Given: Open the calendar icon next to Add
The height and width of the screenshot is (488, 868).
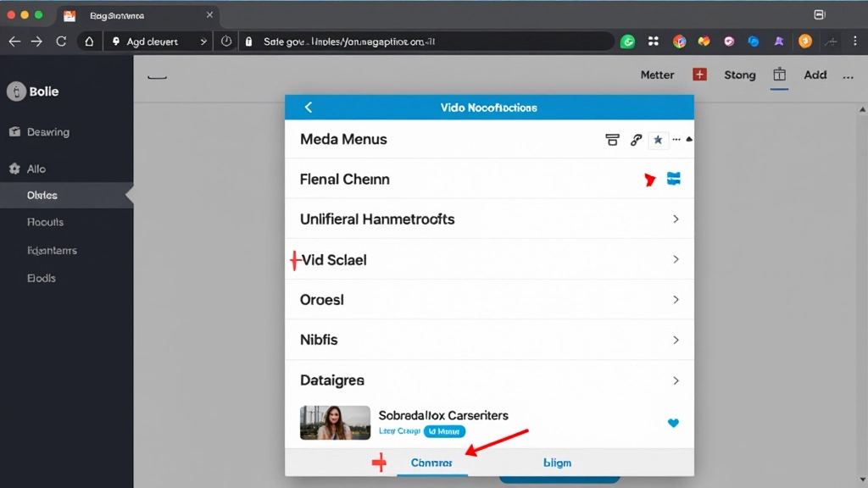Looking at the screenshot, I should click(x=779, y=75).
